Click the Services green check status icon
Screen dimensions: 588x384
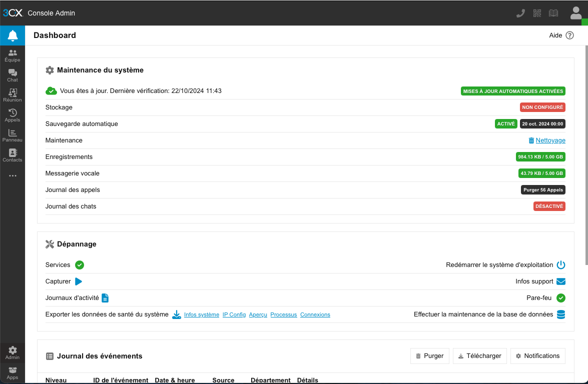pos(80,265)
